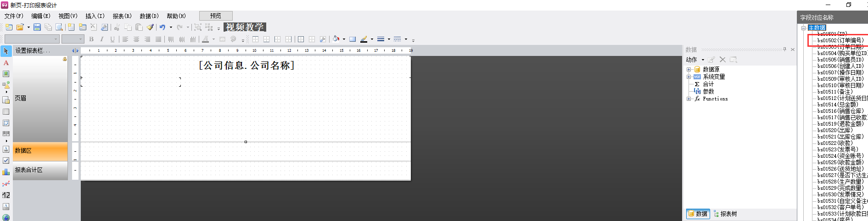Click the 视频教学 link button

pyautogui.click(x=245, y=28)
